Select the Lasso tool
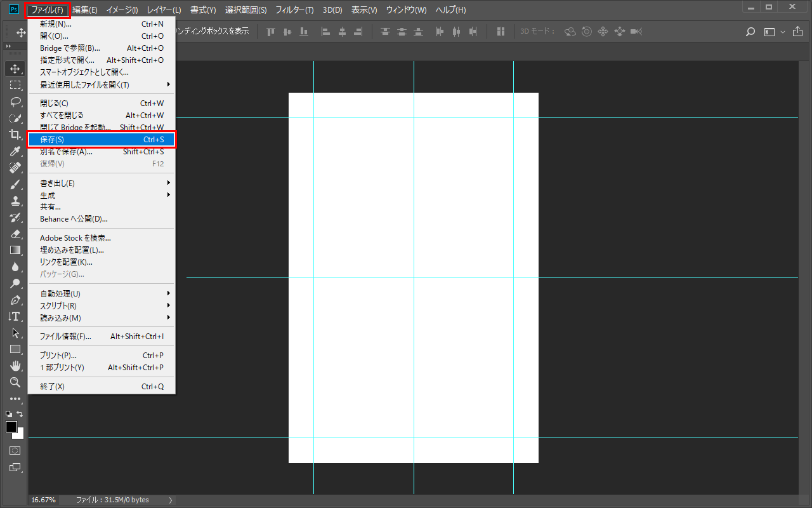Screen dimensions: 812x508 coord(15,102)
